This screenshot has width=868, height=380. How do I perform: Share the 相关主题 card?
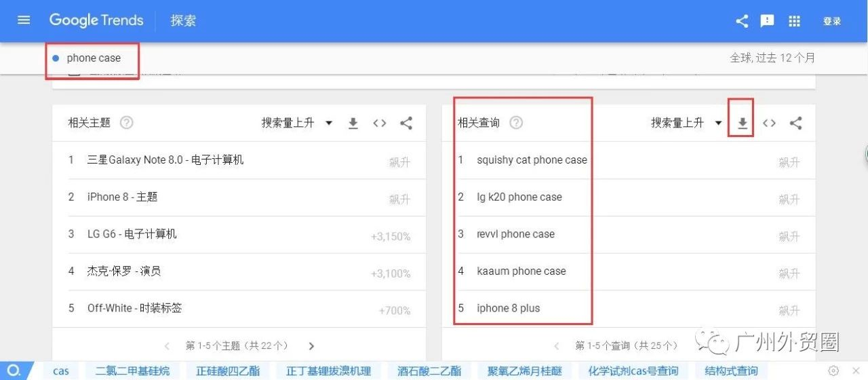(406, 123)
